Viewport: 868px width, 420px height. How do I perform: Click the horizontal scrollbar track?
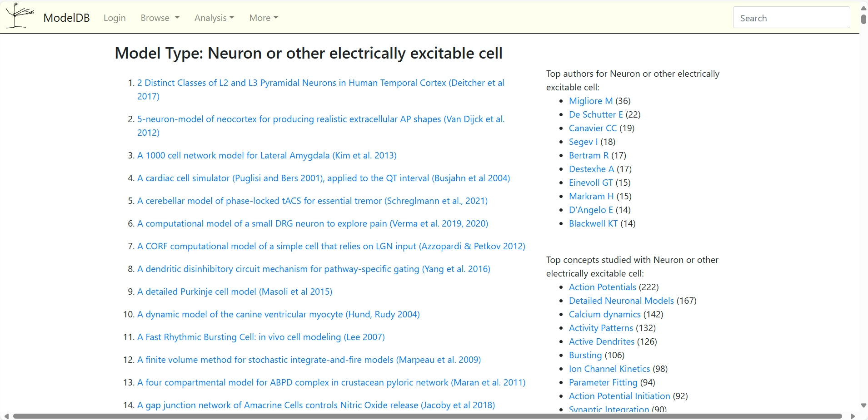coord(427,416)
